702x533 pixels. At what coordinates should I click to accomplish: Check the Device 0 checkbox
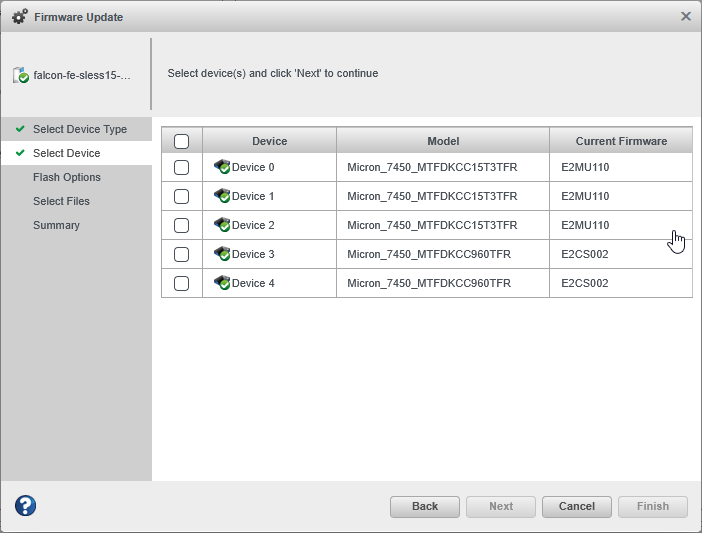click(x=182, y=167)
